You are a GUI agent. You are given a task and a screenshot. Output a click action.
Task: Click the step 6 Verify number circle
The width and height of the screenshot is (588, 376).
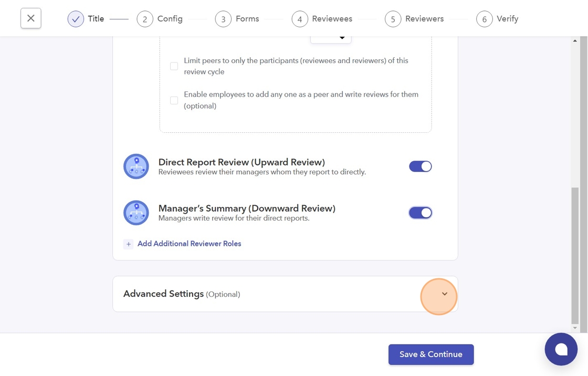(x=484, y=19)
